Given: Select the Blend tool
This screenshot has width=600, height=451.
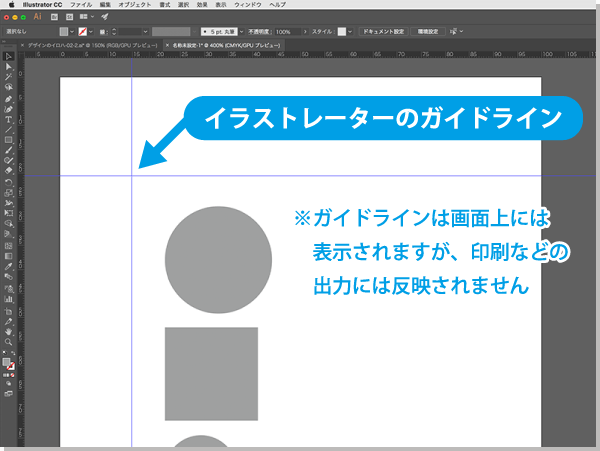Looking at the screenshot, I should (8, 277).
